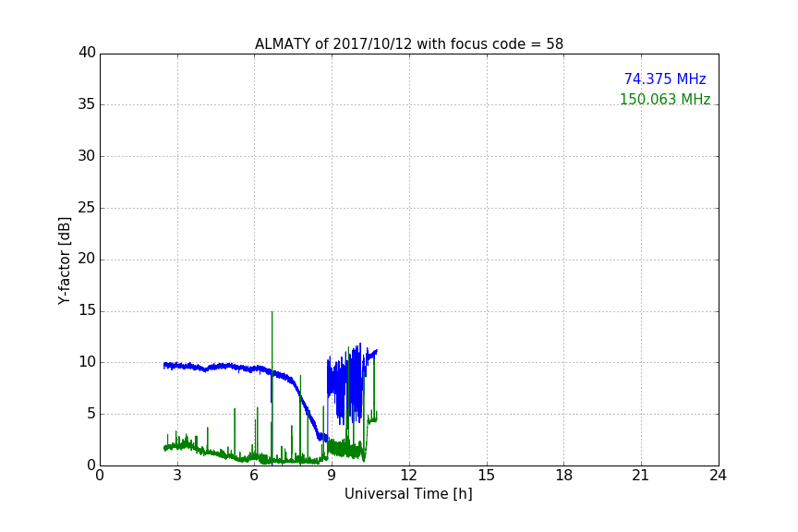798x532 pixels.
Task: Click the x-axis tick label '18'
Action: coord(564,476)
